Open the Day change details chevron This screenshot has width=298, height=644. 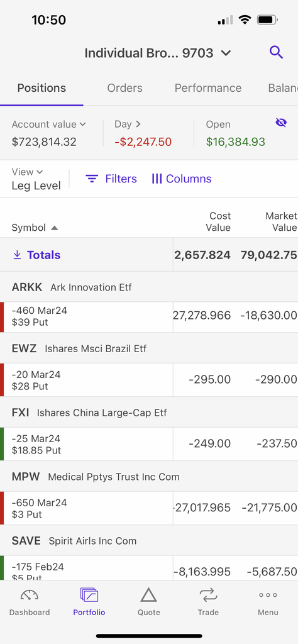138,124
